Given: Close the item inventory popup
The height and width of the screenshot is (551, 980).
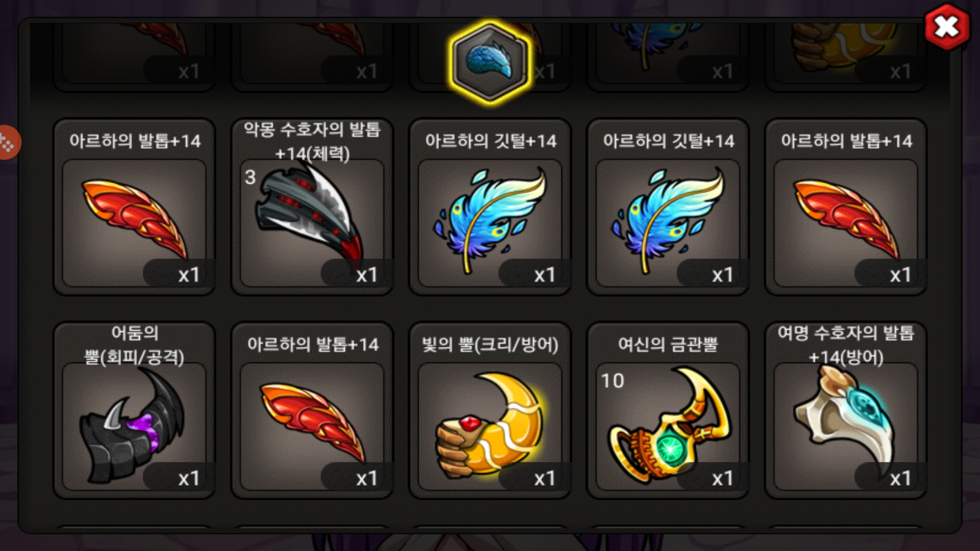Looking at the screenshot, I should point(947,27).
